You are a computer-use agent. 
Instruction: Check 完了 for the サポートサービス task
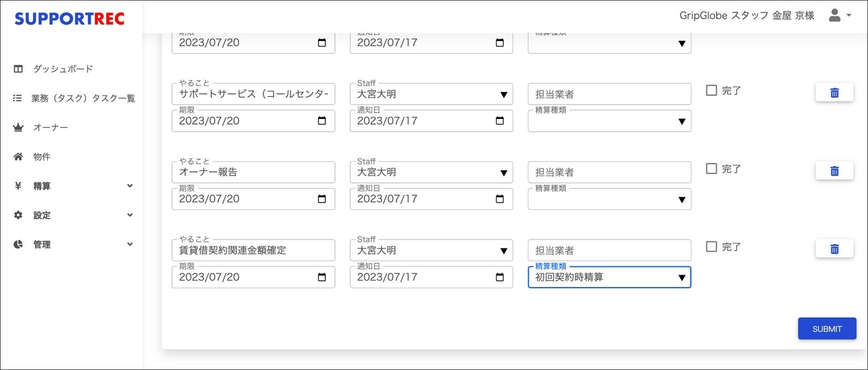click(712, 90)
